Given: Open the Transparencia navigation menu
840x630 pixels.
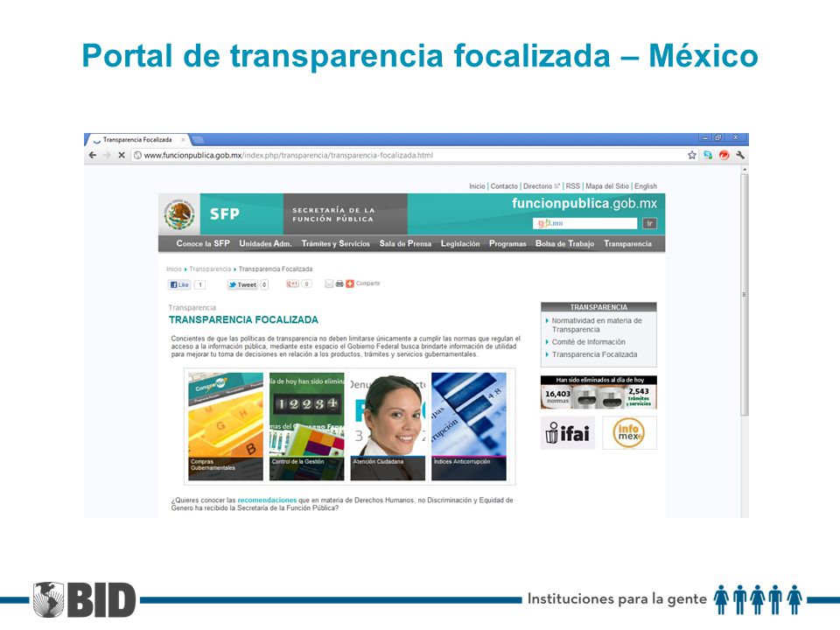Looking at the screenshot, I should point(628,244).
